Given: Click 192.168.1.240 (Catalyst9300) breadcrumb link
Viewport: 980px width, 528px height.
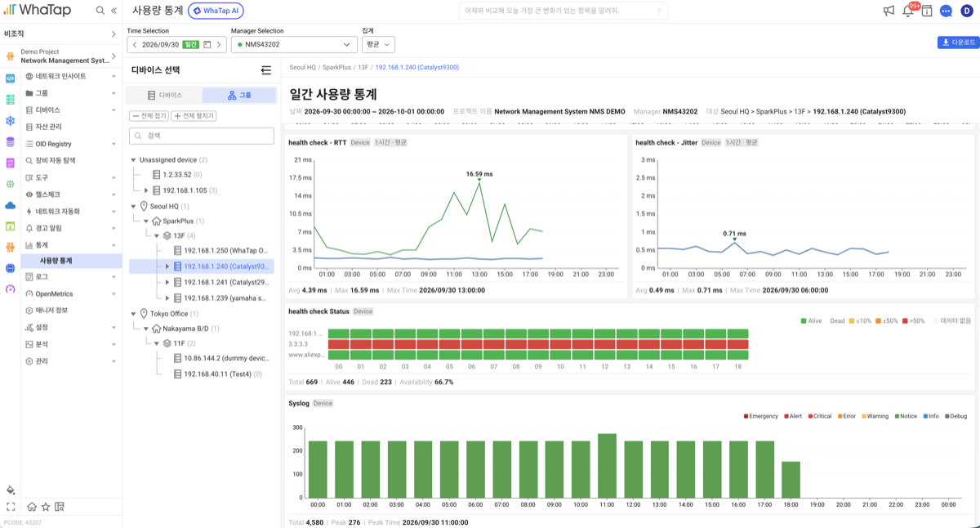Looking at the screenshot, I should coord(416,67).
